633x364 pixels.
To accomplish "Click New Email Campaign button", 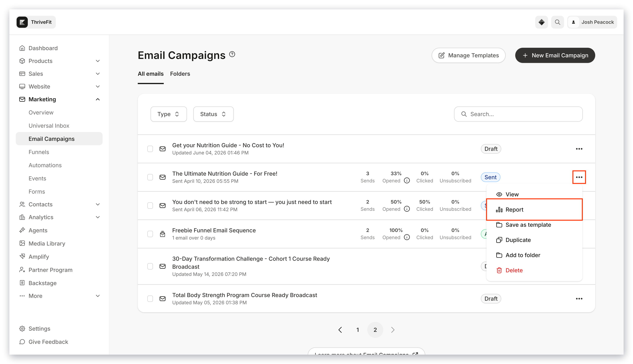I will click(x=555, y=55).
